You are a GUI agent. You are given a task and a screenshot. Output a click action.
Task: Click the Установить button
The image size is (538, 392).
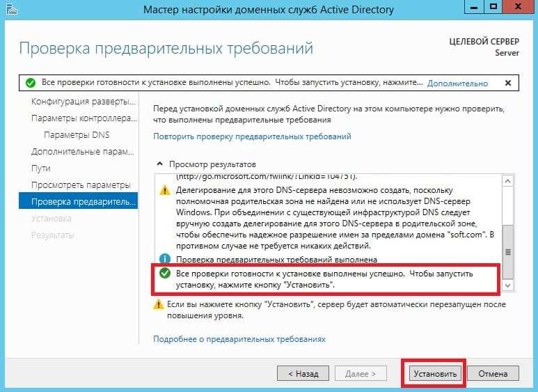pyautogui.click(x=435, y=373)
